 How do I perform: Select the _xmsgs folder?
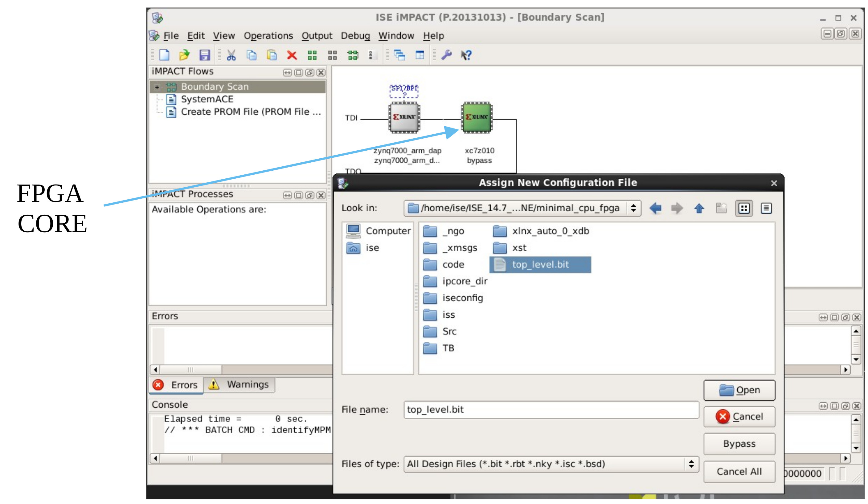pyautogui.click(x=450, y=248)
